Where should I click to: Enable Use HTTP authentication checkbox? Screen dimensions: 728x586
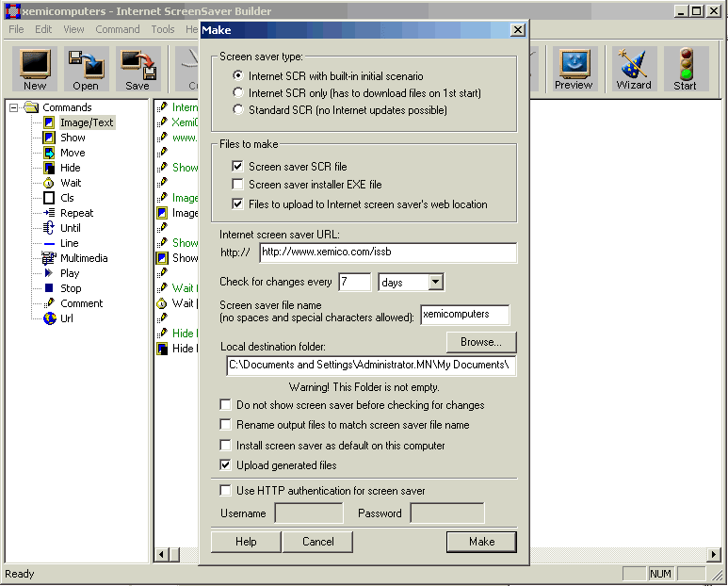tap(225, 490)
